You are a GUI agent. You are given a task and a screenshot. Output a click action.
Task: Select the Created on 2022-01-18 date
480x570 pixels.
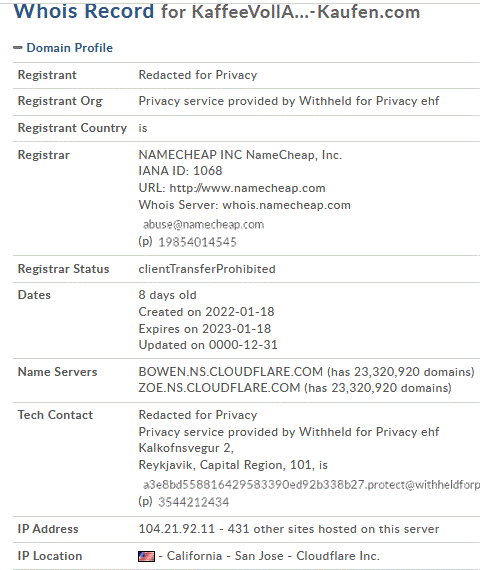(206, 312)
